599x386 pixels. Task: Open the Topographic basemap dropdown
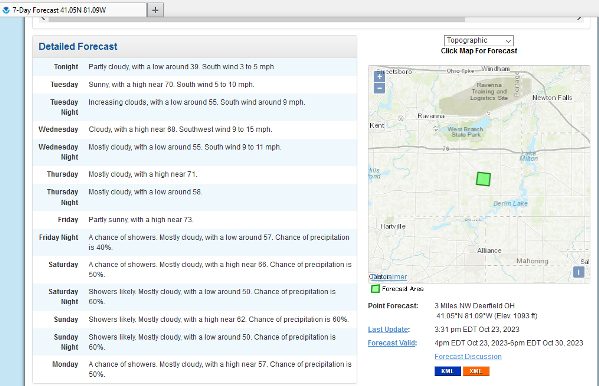(479, 41)
